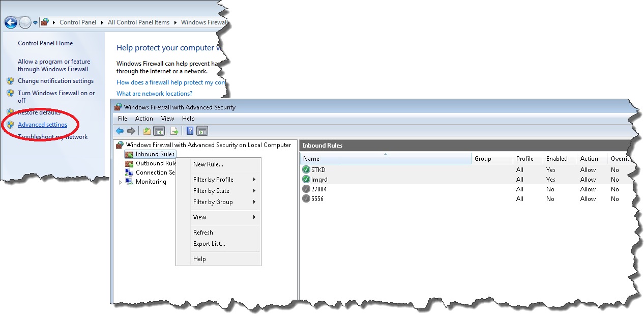The image size is (644, 316).
Task: Open the breadcrumb arrow before Control Panel
Action: point(54,22)
